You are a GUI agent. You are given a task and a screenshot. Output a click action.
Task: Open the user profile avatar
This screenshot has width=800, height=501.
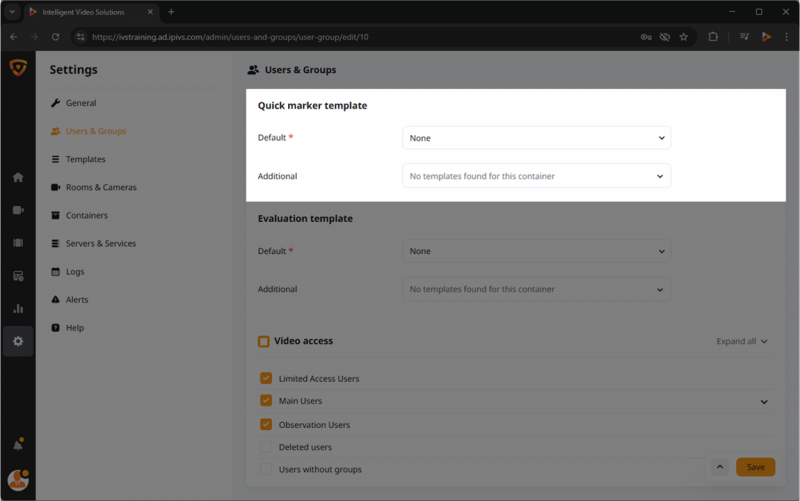pyautogui.click(x=18, y=480)
